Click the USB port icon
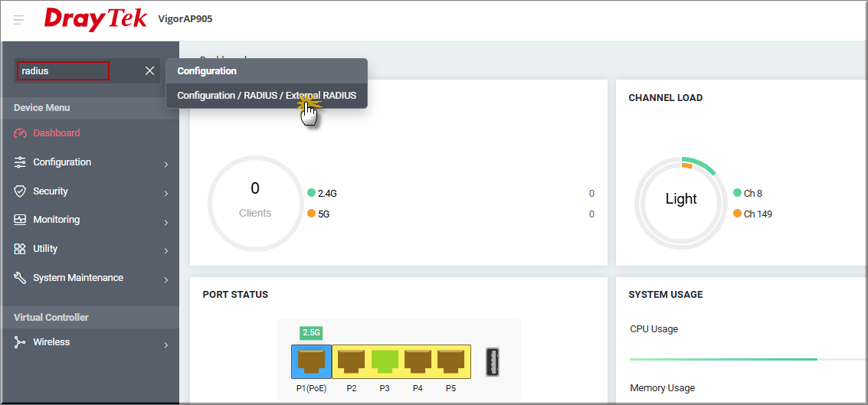The width and height of the screenshot is (868, 405). (494, 361)
